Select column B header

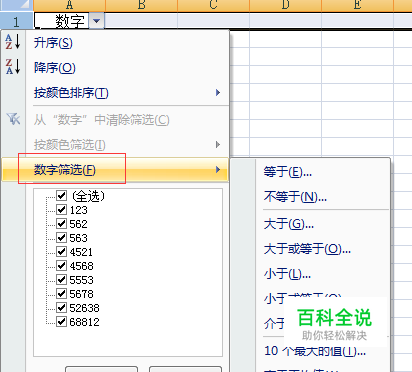(141, 5)
